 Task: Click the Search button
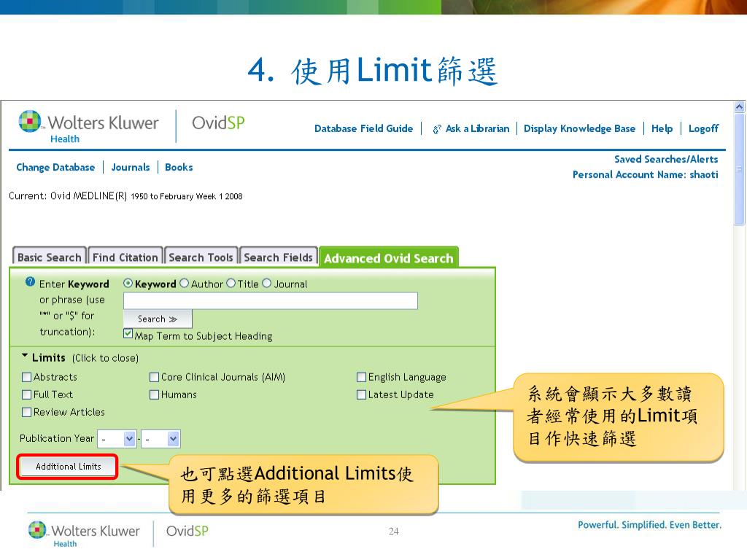[158, 319]
